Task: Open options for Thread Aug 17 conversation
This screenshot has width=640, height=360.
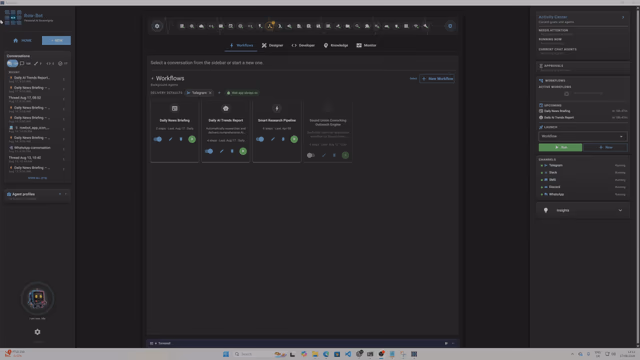Action: 64,99
